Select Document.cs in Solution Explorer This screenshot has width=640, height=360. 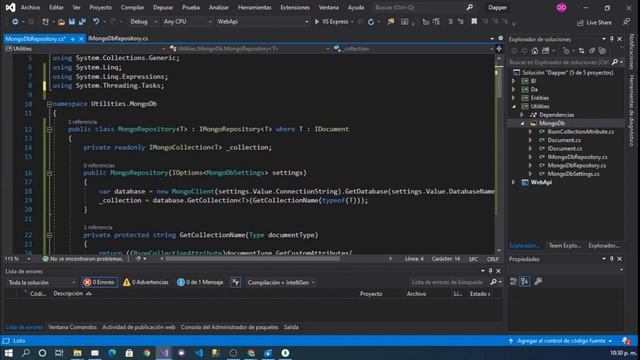pyautogui.click(x=564, y=140)
